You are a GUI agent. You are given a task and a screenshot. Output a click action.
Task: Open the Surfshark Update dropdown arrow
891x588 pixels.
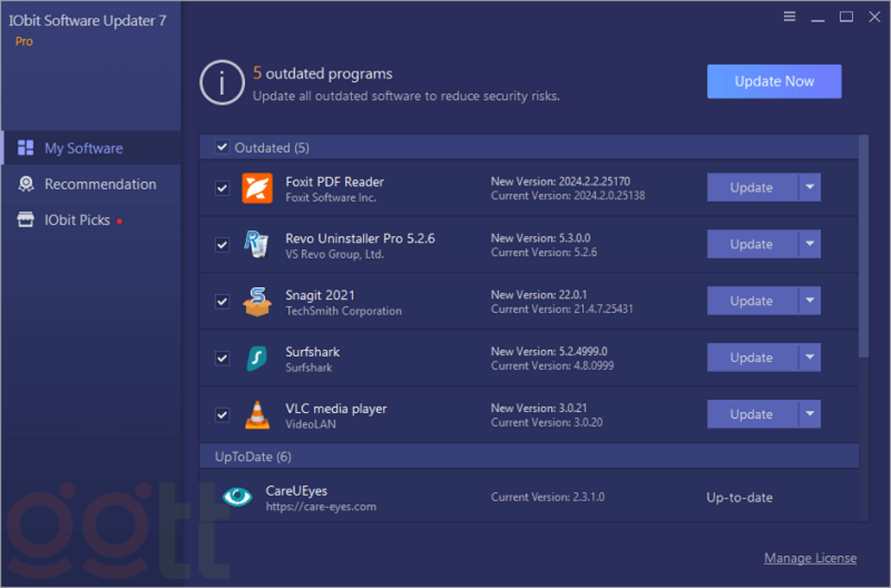(810, 357)
